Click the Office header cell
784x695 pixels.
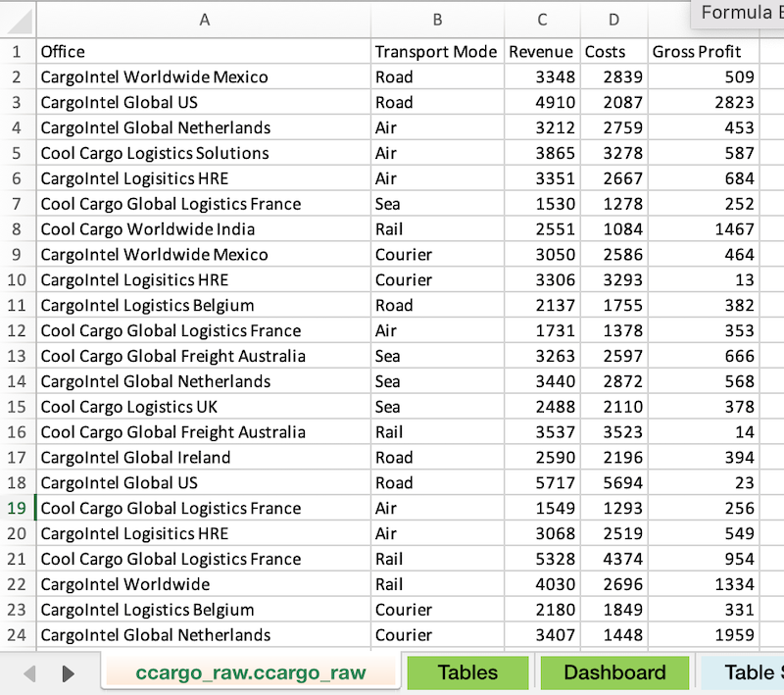click(204, 52)
